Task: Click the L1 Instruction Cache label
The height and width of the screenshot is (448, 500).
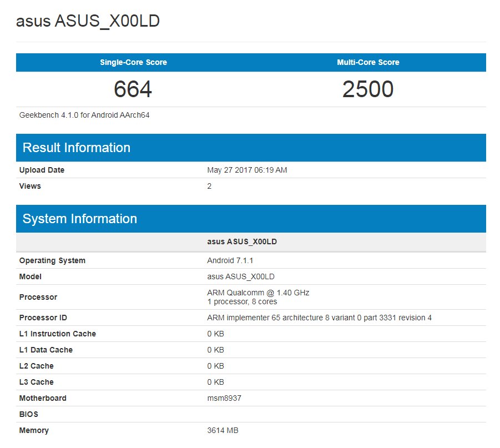Action: coord(58,334)
